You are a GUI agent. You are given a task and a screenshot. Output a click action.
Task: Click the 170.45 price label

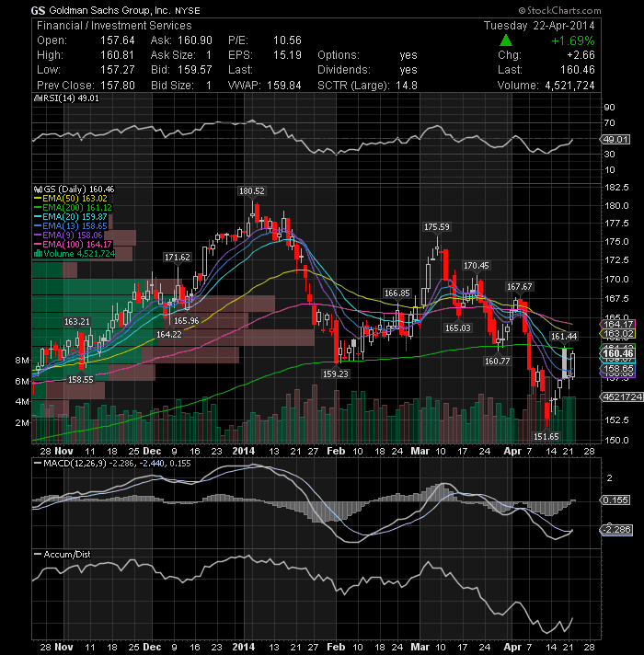[x=477, y=265]
